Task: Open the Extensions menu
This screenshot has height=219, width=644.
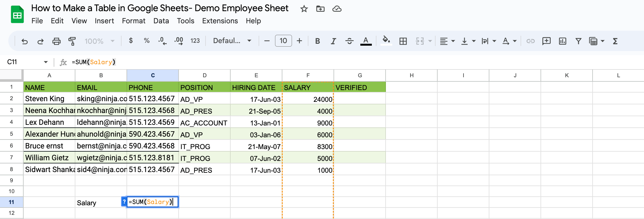Action: tap(220, 21)
